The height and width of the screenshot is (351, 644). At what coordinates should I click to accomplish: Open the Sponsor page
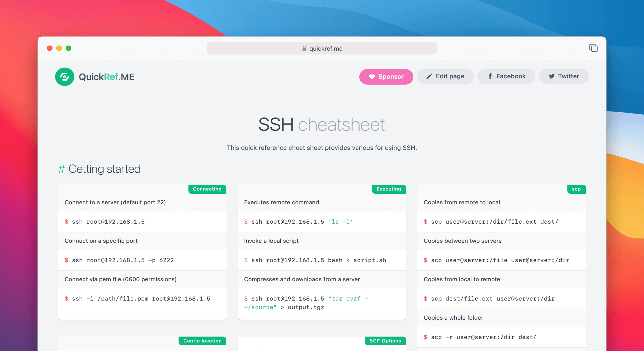click(x=386, y=77)
